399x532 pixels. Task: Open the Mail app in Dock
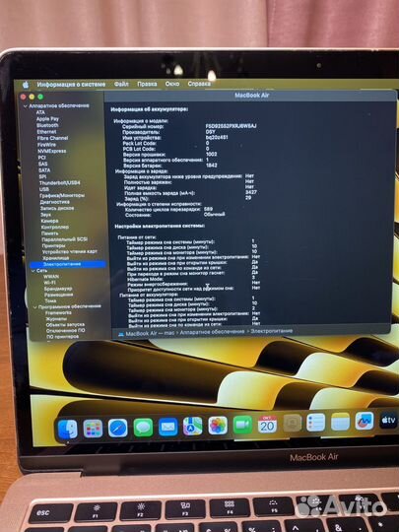[167, 427]
